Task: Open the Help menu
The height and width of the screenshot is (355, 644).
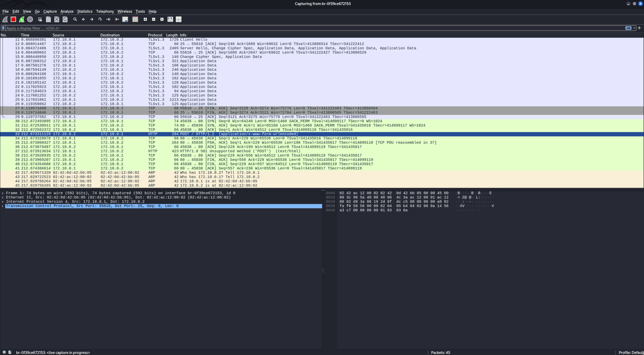Action: [153, 11]
